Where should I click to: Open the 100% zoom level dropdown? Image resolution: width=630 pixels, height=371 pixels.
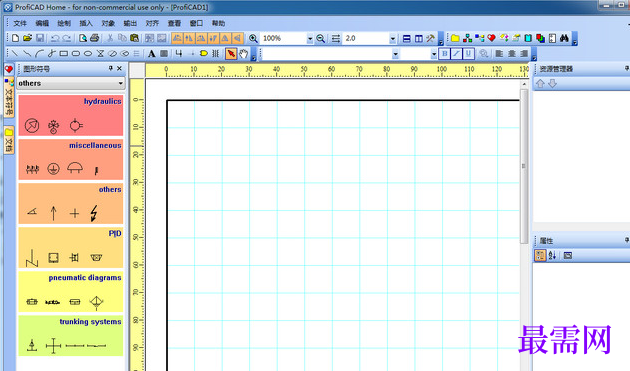[x=310, y=39]
